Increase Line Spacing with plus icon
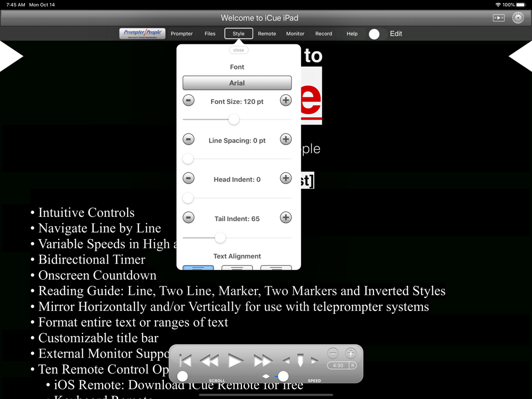 click(x=286, y=139)
